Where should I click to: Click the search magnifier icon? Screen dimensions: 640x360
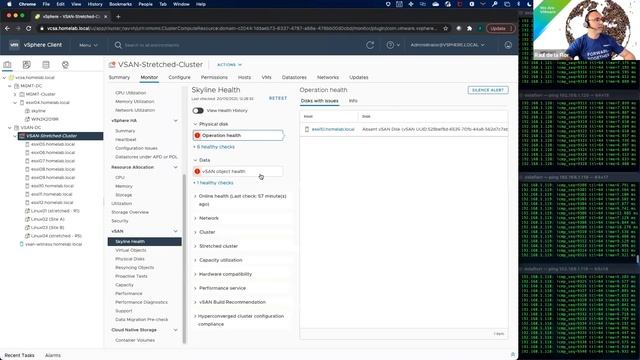118,45
